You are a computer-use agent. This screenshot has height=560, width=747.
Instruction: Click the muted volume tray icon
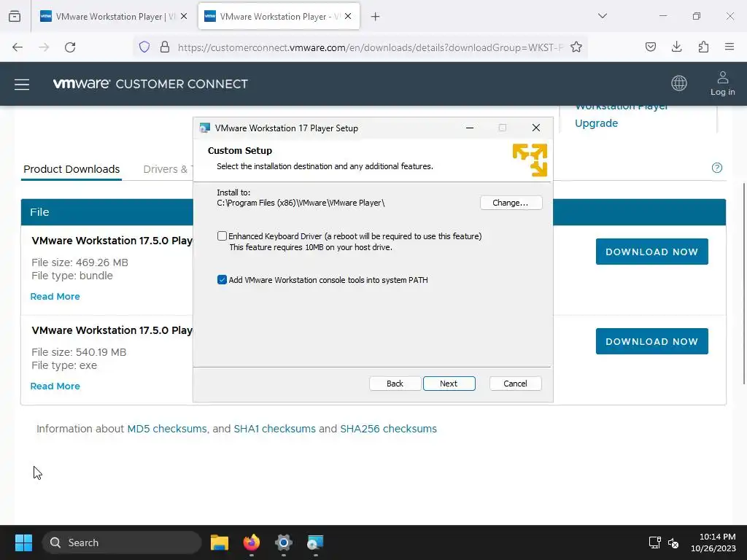(673, 542)
